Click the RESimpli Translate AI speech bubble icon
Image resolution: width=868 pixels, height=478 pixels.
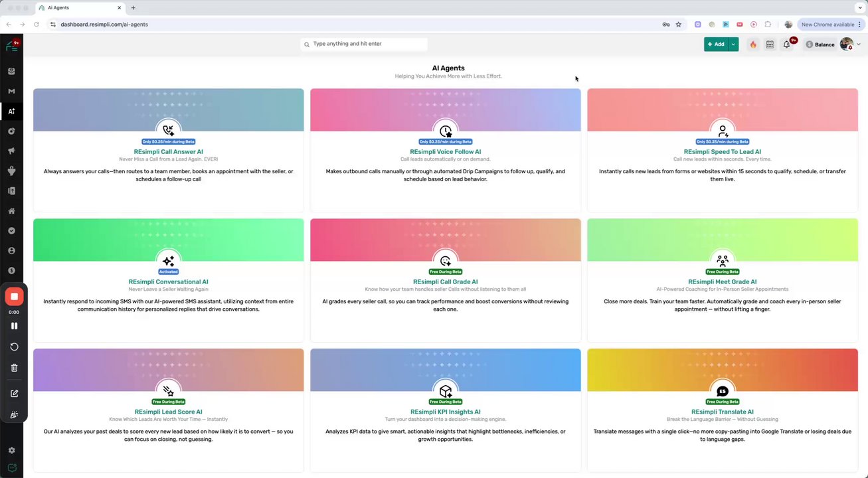pos(723,391)
